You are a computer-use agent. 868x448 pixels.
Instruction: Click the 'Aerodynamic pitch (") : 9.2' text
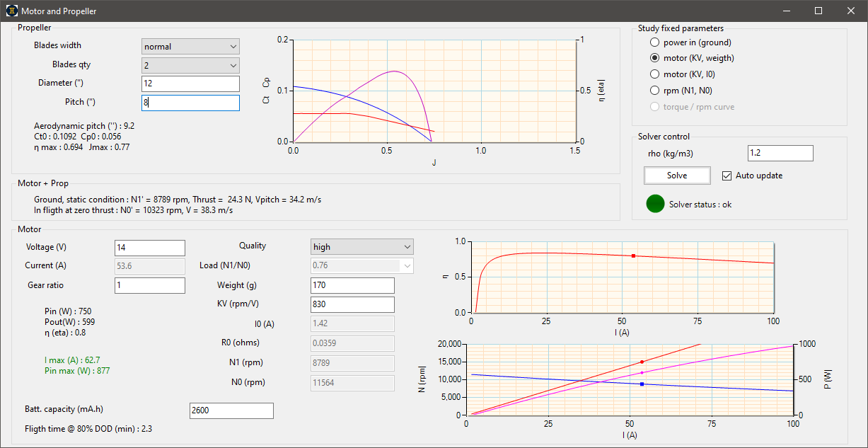(x=84, y=125)
